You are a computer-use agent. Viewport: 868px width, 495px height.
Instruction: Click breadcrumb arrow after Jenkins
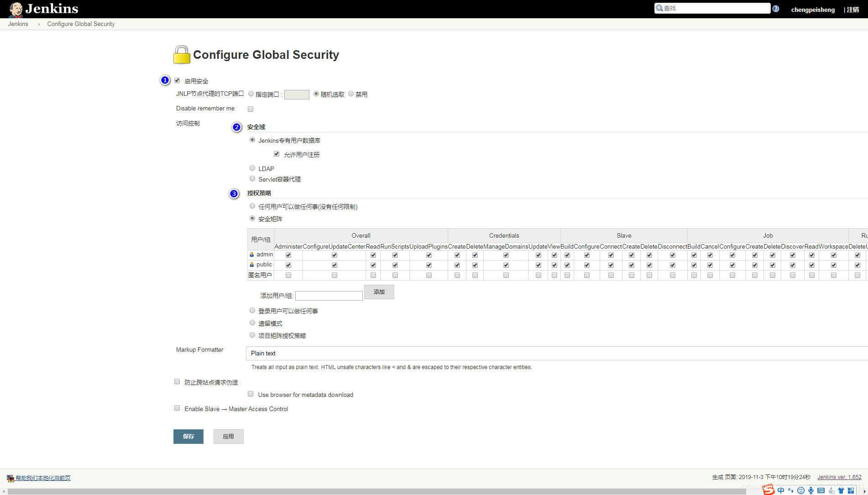pos(39,24)
